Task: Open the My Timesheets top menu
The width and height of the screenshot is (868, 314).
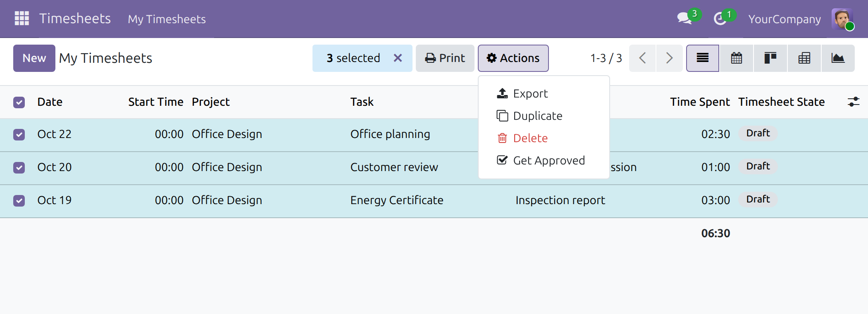Action: pos(167,19)
